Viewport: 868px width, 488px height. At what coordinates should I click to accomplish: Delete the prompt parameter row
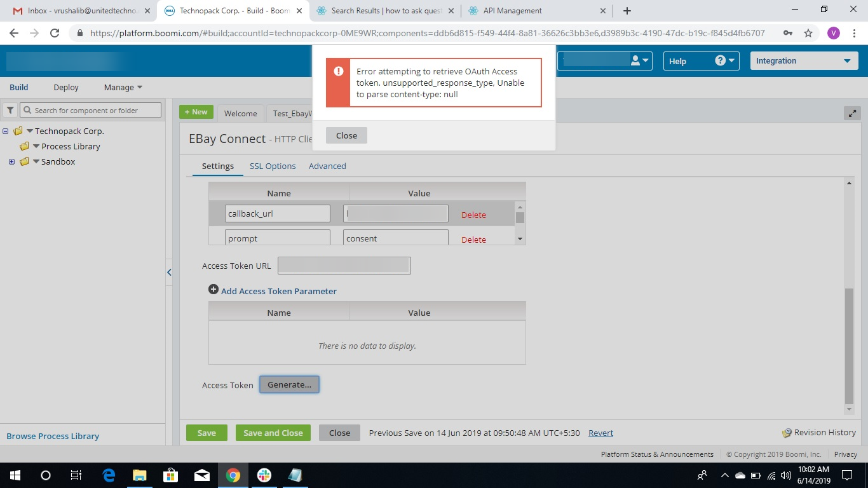coord(473,240)
